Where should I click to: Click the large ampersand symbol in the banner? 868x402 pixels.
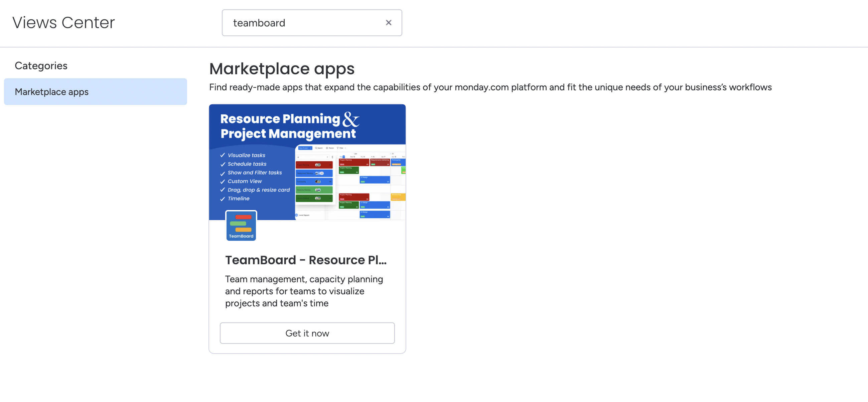(x=350, y=120)
